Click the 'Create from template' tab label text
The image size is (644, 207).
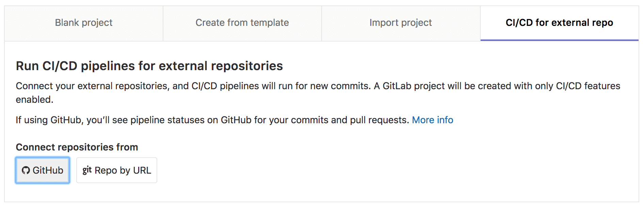(x=242, y=22)
